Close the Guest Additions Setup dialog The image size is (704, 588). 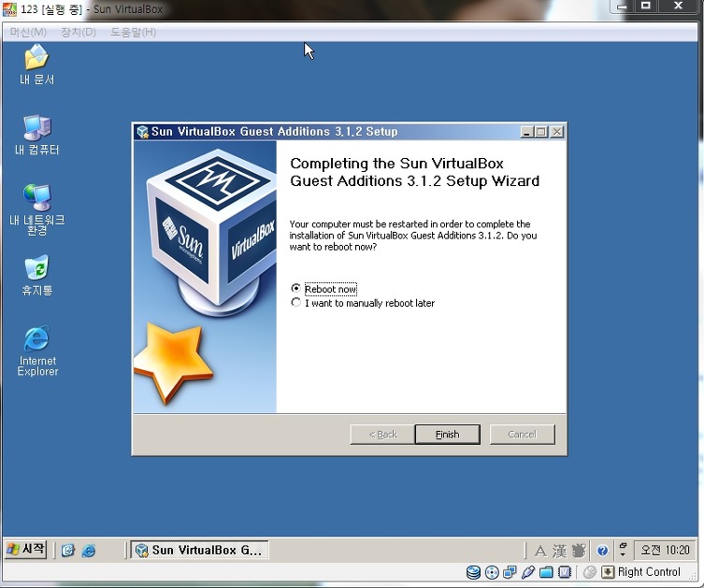[x=557, y=132]
